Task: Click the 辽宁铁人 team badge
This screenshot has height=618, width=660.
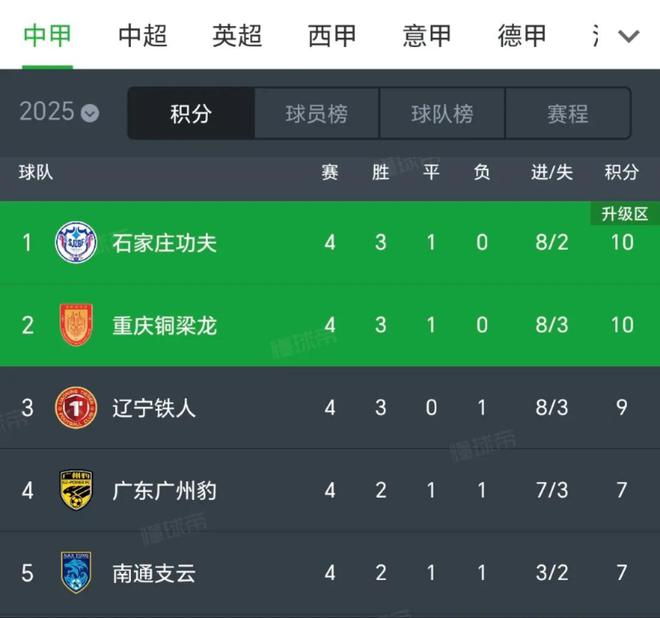Action: click(x=76, y=408)
